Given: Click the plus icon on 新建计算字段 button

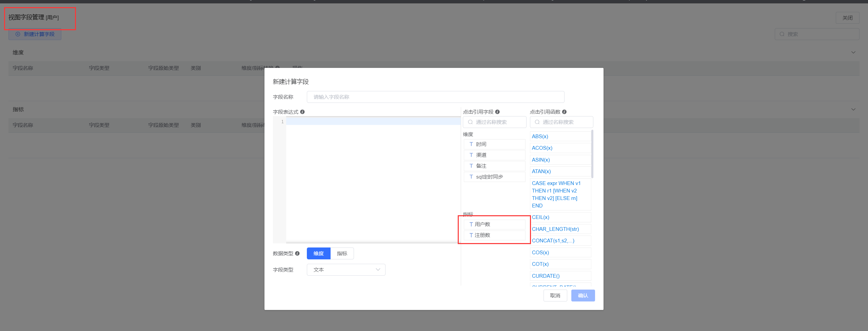Looking at the screenshot, I should pos(18,34).
